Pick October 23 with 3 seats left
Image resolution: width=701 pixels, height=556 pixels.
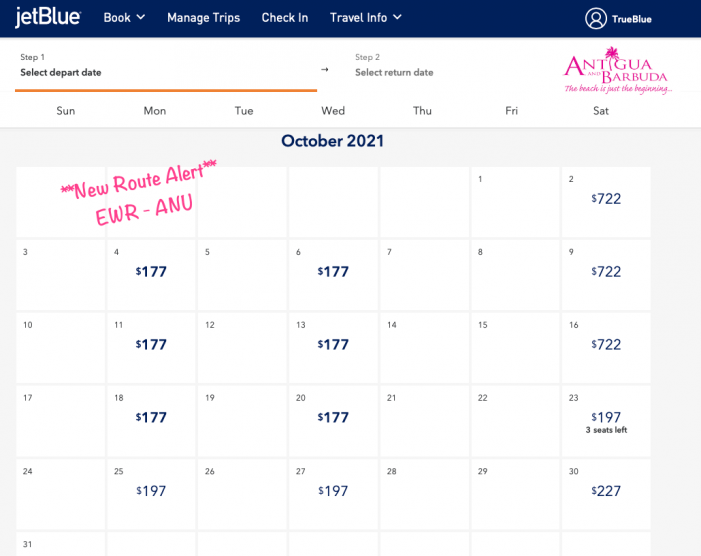pyautogui.click(x=606, y=420)
